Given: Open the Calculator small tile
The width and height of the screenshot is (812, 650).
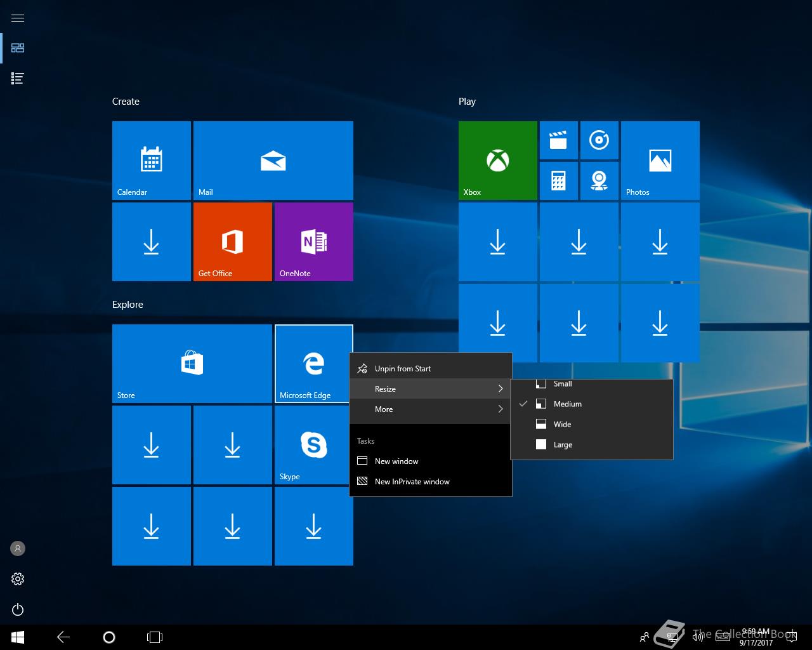Looking at the screenshot, I should point(559,181).
